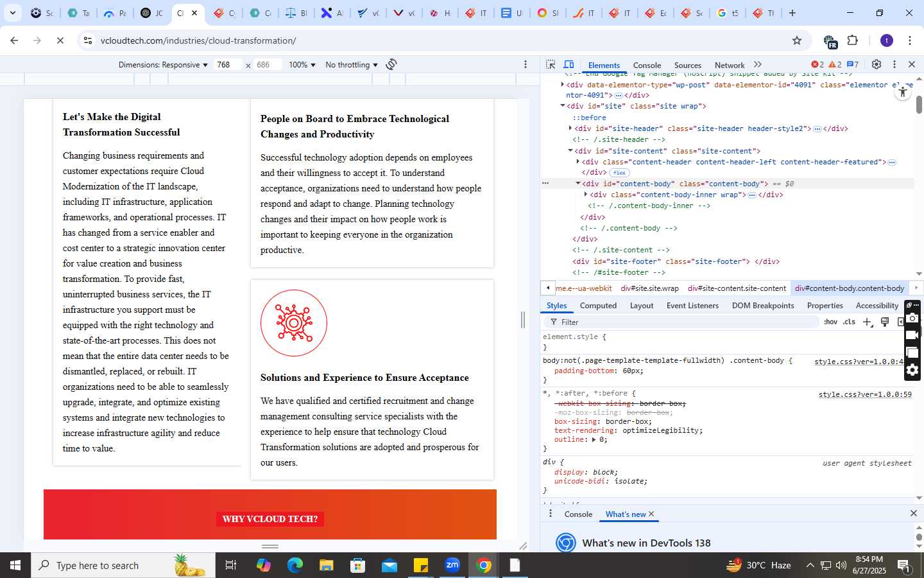Toggle the .cls element classes button
This screenshot has width=924, height=578.
(850, 322)
